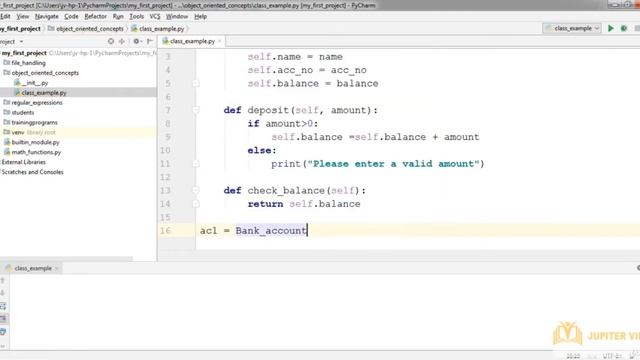Open the View menu
Viewport: 640px width, 360px height.
22,16
